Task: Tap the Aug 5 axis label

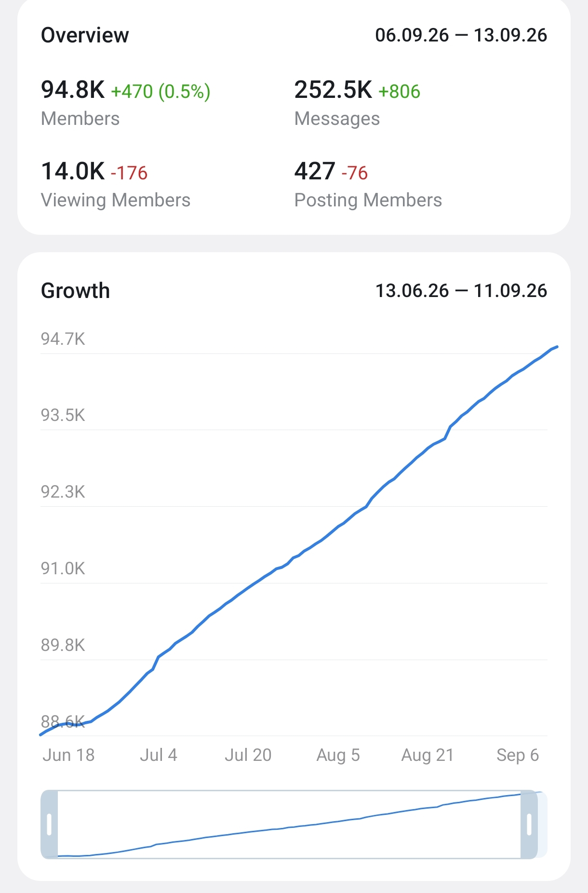Action: point(338,755)
